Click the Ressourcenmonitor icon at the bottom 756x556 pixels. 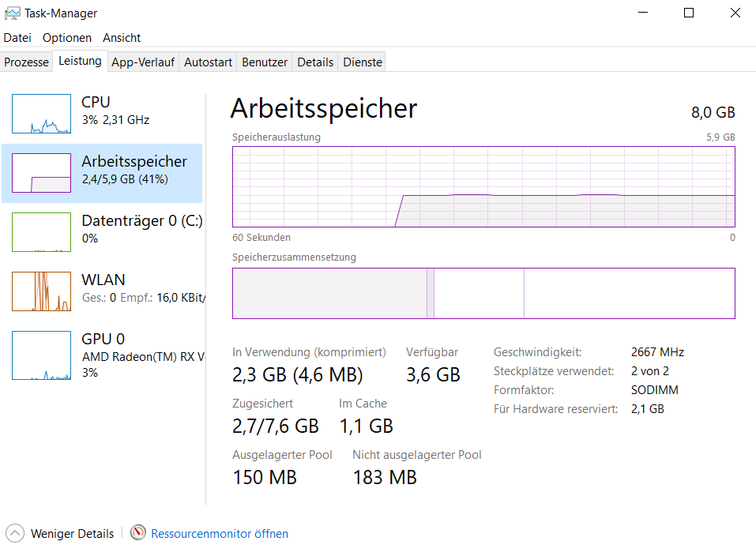(x=138, y=533)
